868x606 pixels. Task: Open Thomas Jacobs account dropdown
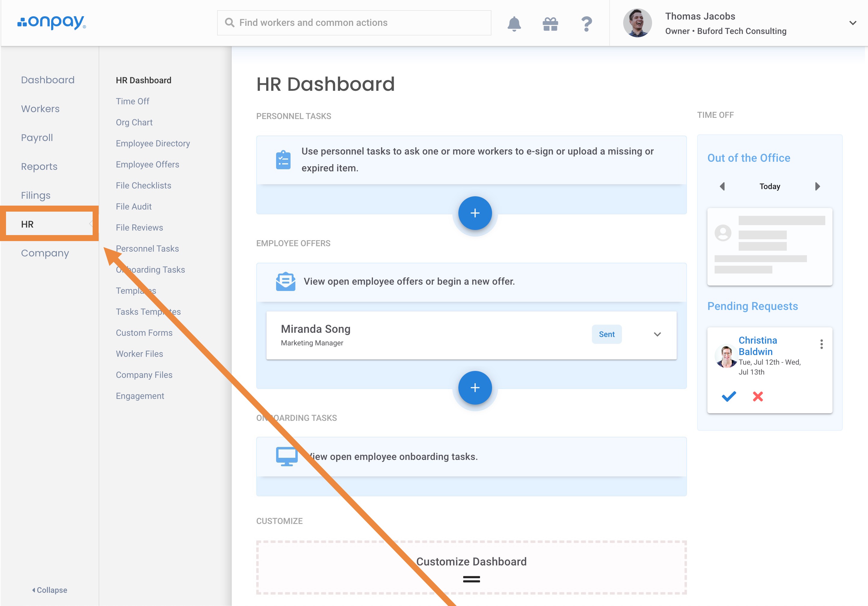coord(852,23)
